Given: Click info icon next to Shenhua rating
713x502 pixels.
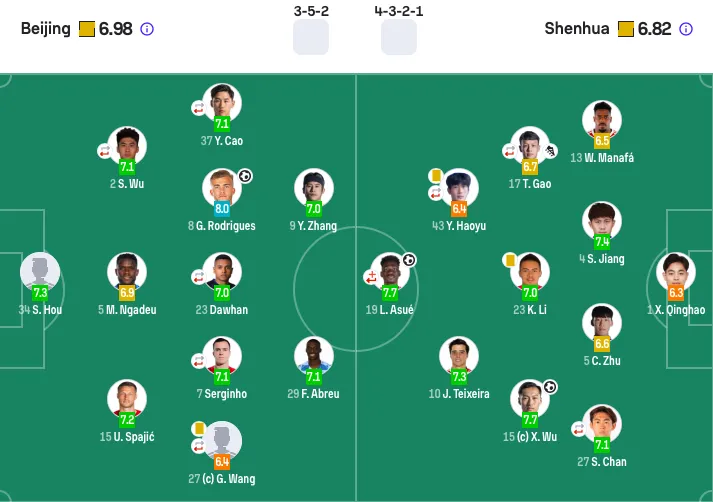Looking at the screenshot, I should pyautogui.click(x=686, y=29).
